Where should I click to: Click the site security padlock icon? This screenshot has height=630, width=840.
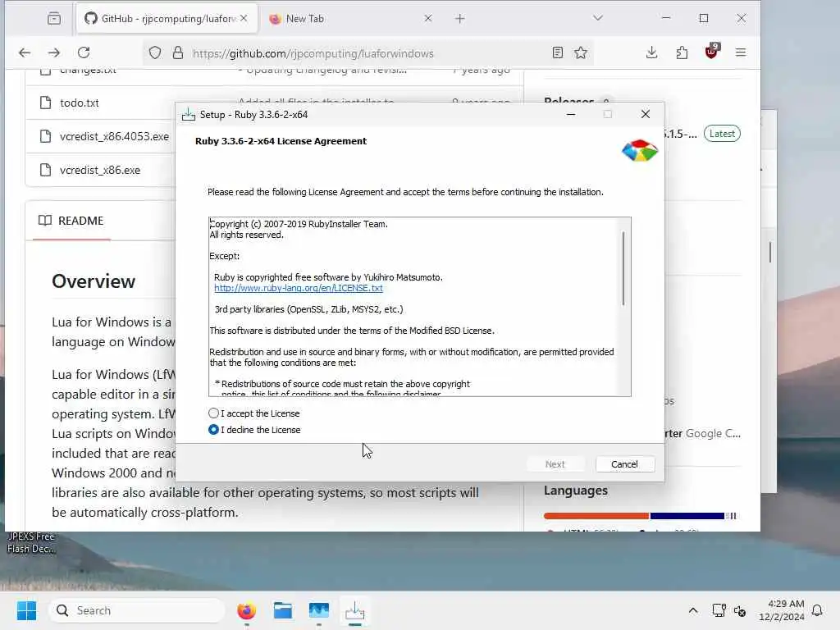click(178, 53)
